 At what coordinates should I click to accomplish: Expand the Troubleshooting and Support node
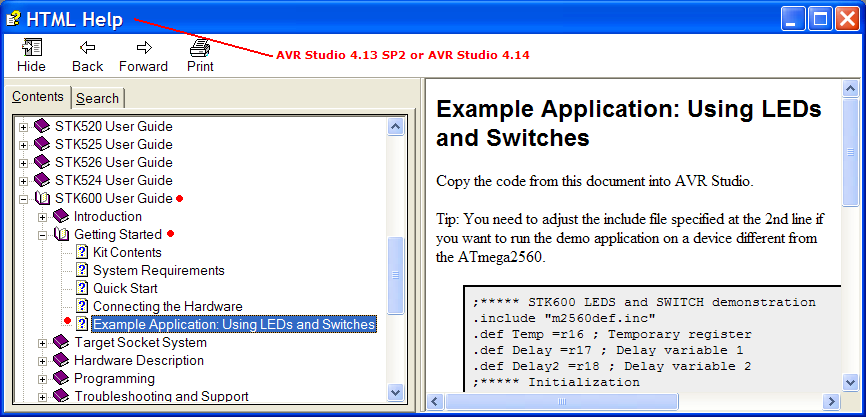tap(43, 397)
